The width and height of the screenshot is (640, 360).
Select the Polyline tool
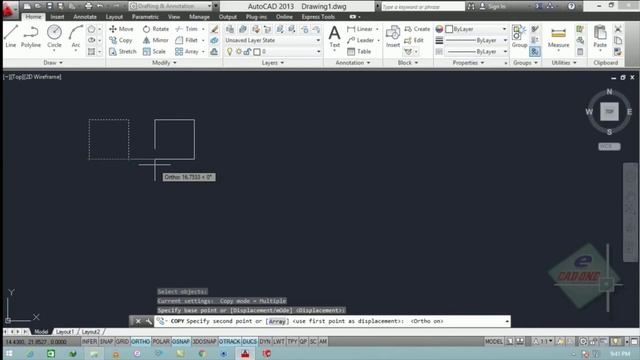(31, 36)
